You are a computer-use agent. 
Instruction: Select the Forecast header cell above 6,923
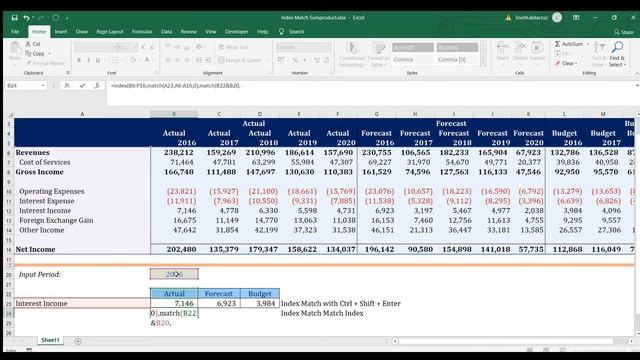click(219, 293)
